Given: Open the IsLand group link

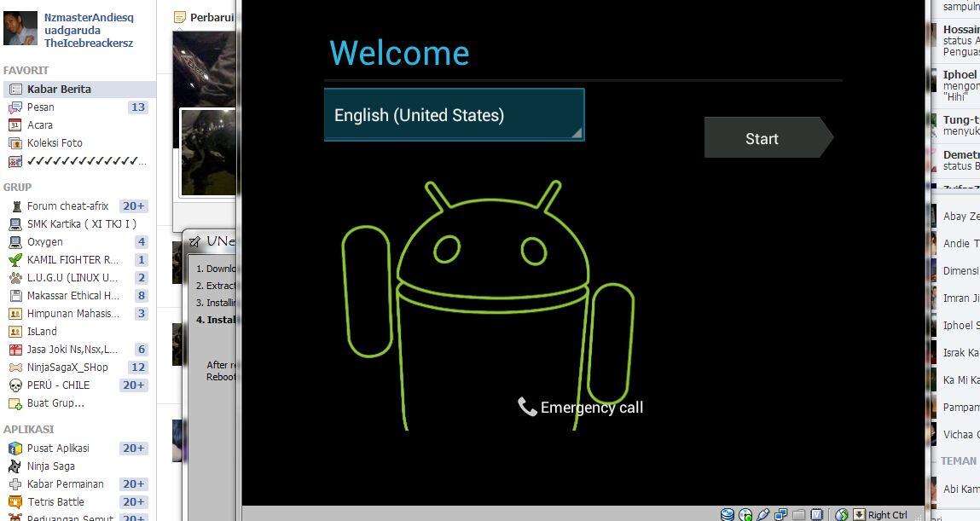Looking at the screenshot, I should pos(42,332).
